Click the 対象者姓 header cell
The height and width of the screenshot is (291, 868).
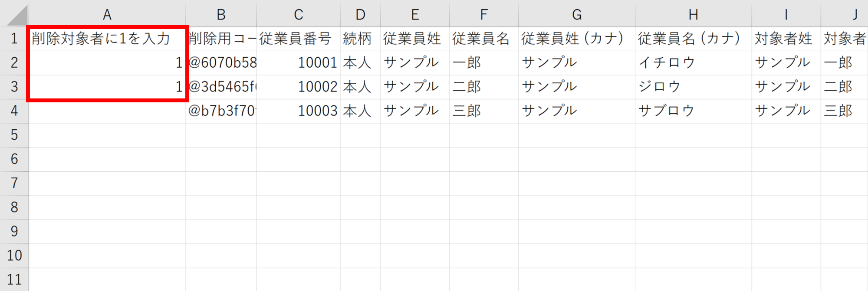[786, 39]
